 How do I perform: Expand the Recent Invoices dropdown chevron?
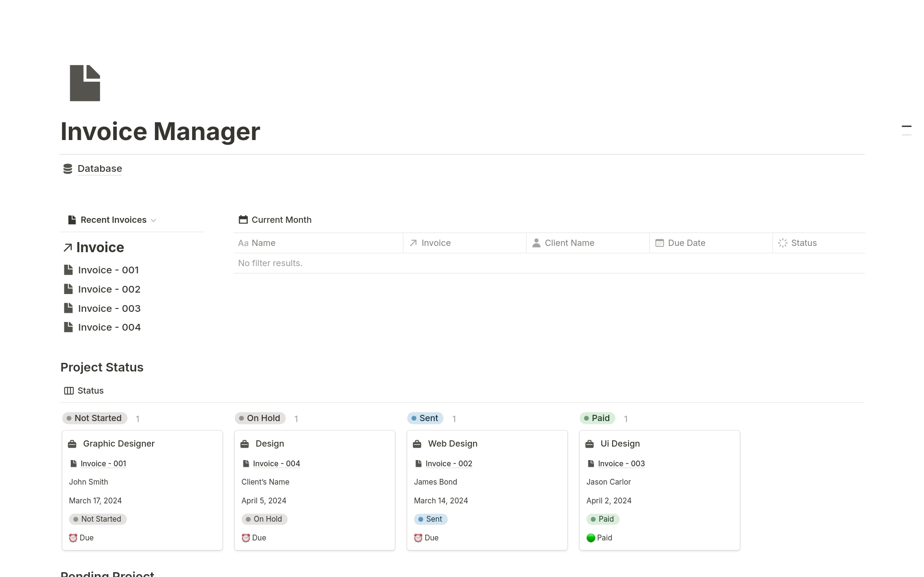tap(154, 220)
